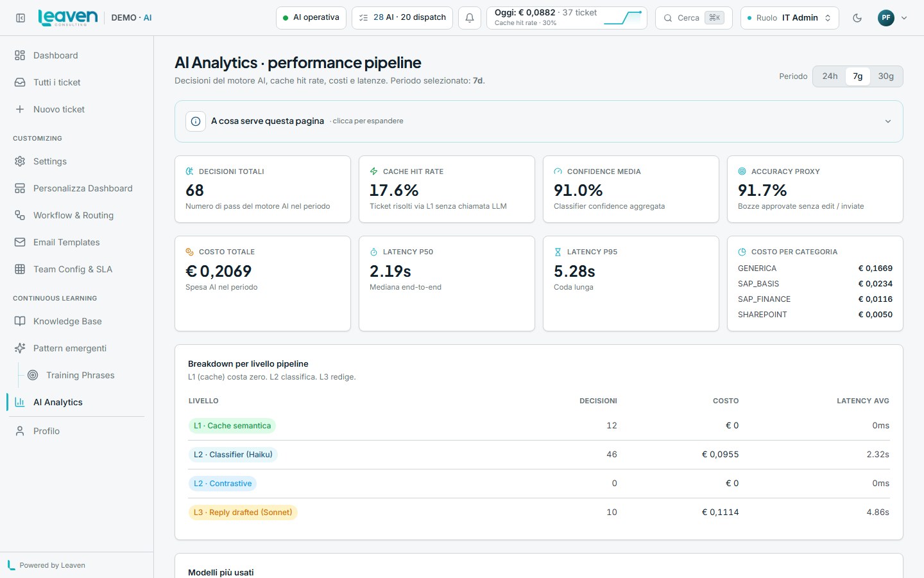
Task: Open notifications bell
Action: pyautogui.click(x=470, y=18)
